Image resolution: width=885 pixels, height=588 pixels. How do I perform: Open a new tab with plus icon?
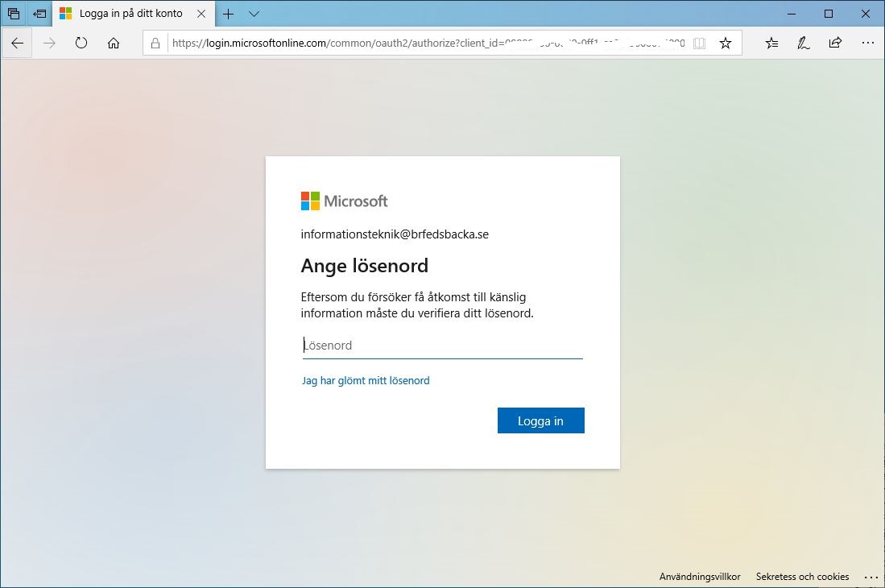point(228,14)
